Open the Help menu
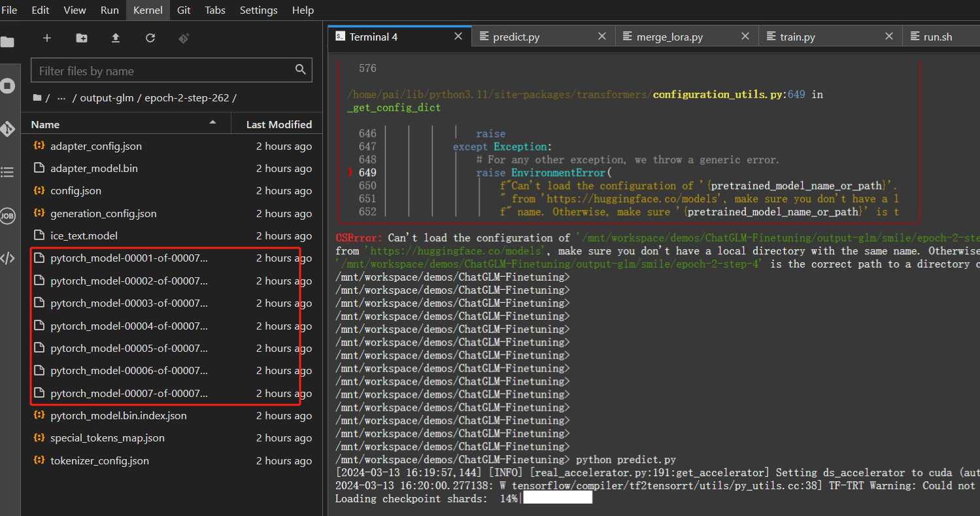The width and height of the screenshot is (980, 516). pos(303,10)
